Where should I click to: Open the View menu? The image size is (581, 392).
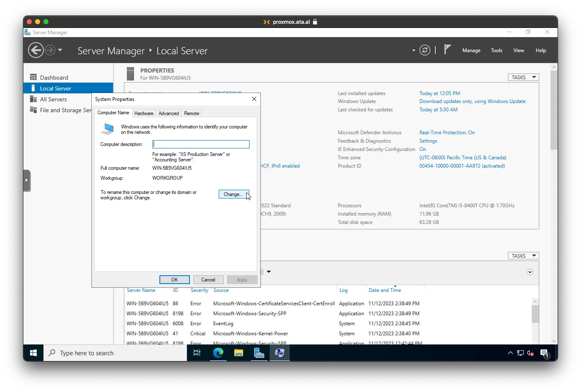click(518, 50)
